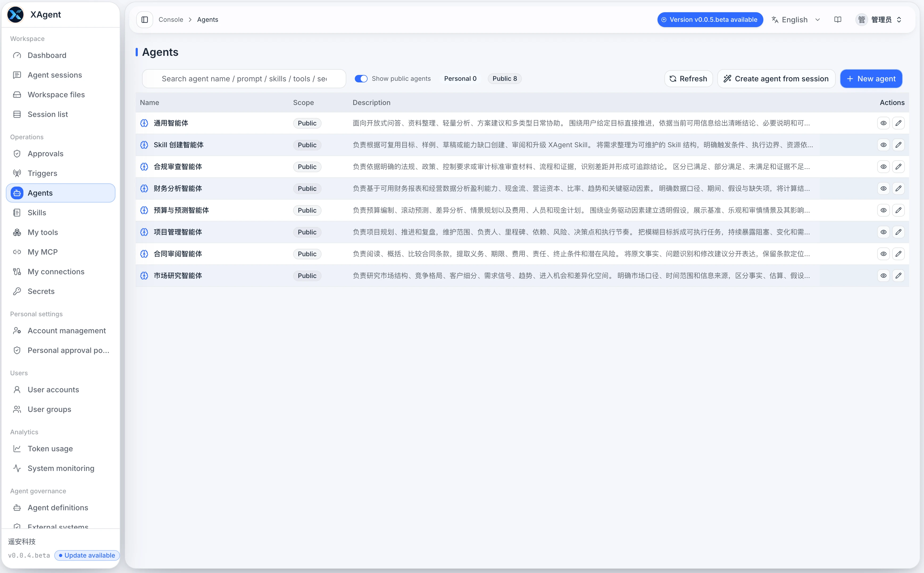Image resolution: width=924 pixels, height=573 pixels.
Task: View 市场研究智能体 via its eye icon
Action: click(x=883, y=276)
